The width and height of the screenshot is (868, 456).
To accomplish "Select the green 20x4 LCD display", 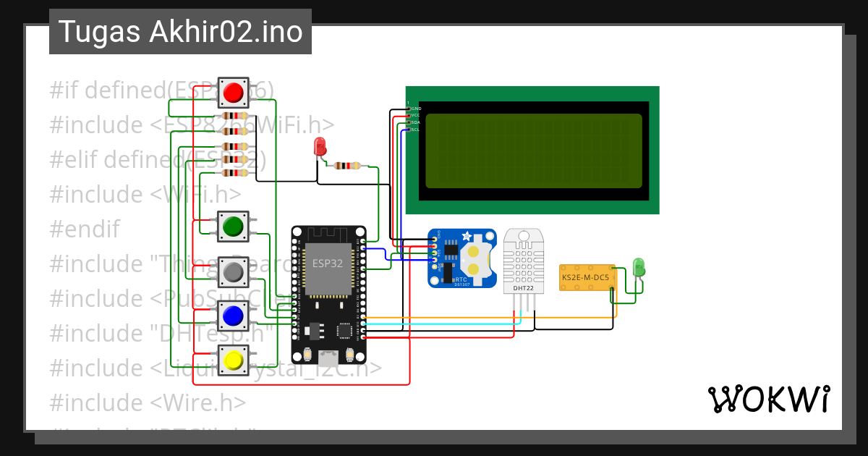I will [532, 148].
